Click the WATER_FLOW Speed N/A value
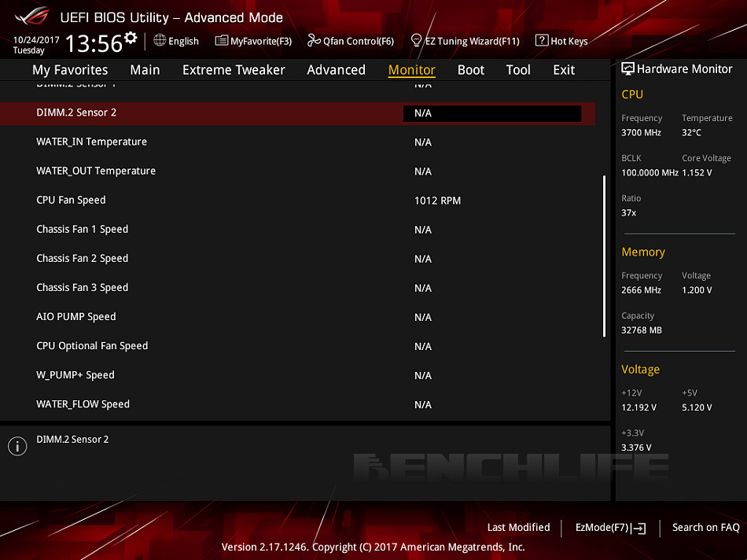Screen dimensions: 747x560 (422, 404)
